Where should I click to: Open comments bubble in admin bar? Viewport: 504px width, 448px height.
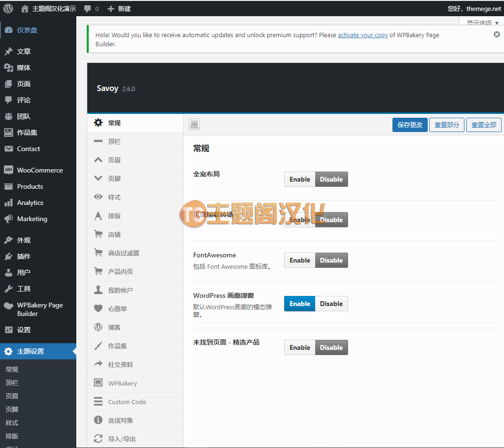pyautogui.click(x=87, y=9)
